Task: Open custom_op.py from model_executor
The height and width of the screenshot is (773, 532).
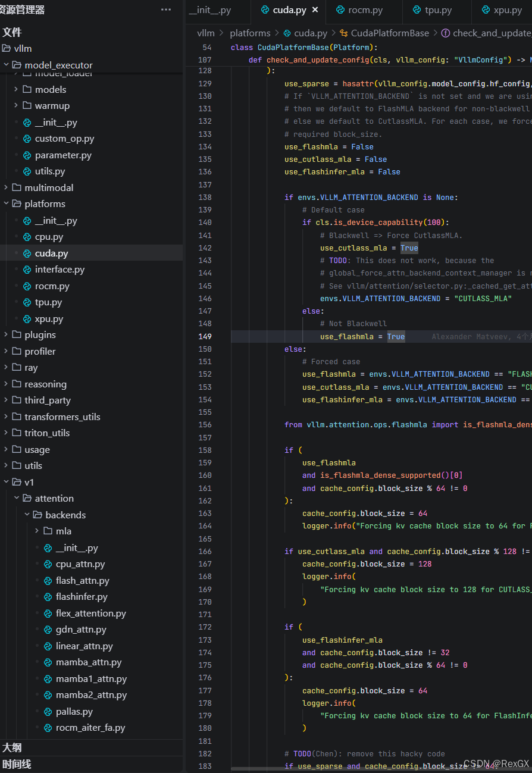Action: (64, 139)
